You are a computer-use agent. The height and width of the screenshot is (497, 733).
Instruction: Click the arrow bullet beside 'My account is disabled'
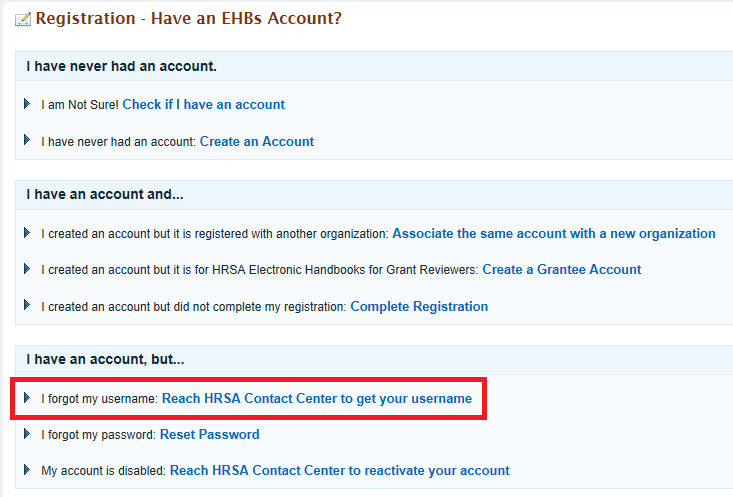pyautogui.click(x=27, y=470)
